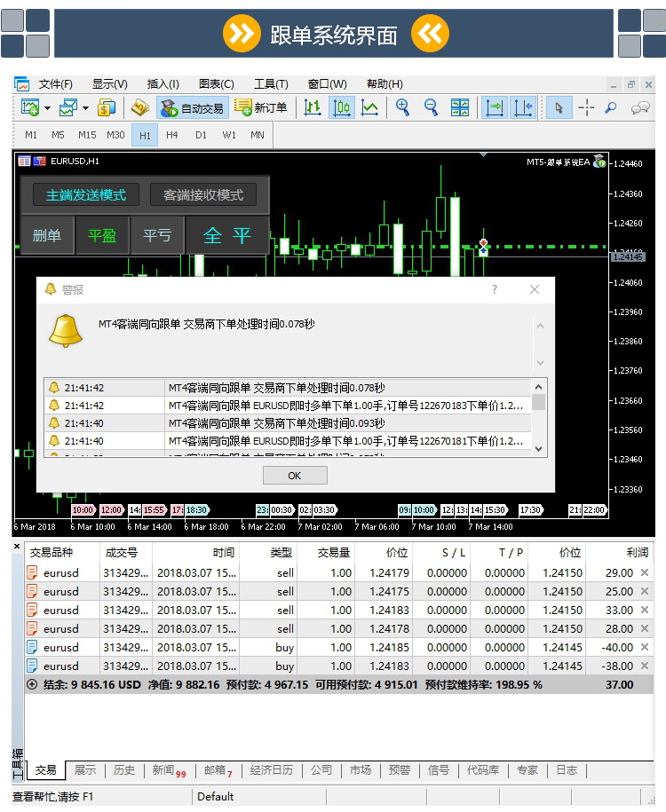Click the sell order icon of 1.24175 row
The image size is (666, 812).
point(32,591)
